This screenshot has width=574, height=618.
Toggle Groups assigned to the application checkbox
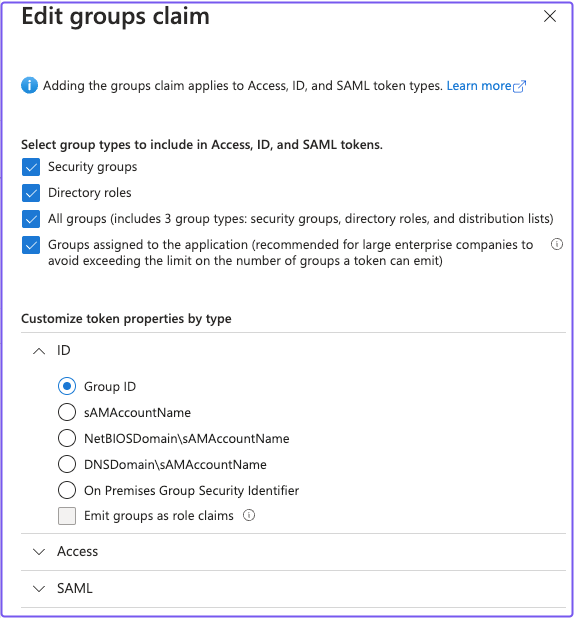tap(31, 245)
